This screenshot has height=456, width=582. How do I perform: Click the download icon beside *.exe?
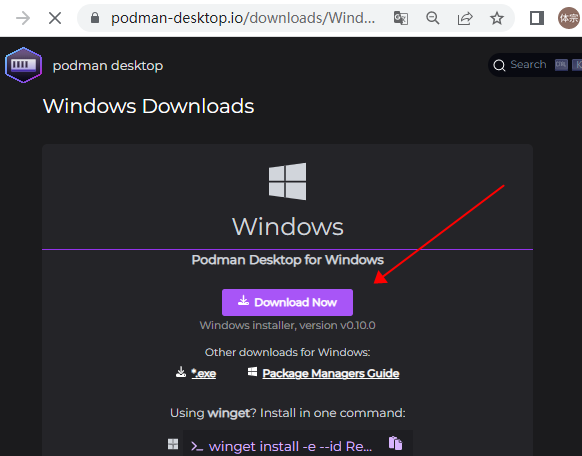(181, 372)
